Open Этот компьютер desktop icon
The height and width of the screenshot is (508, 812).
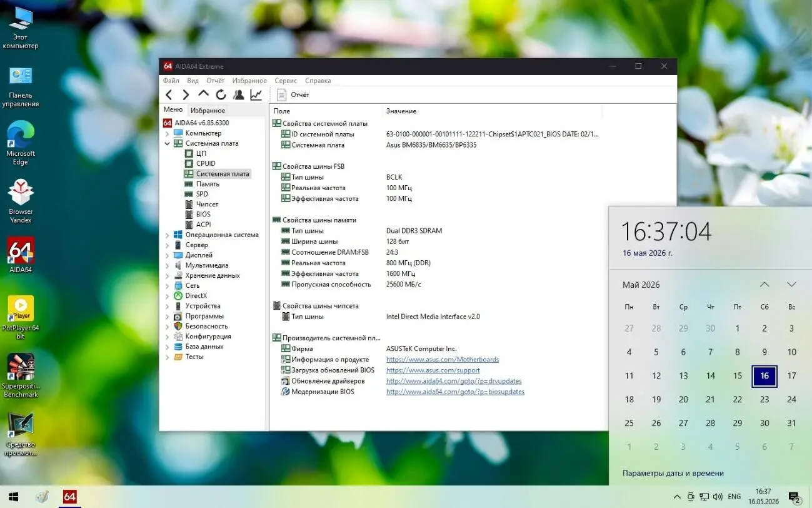pyautogui.click(x=21, y=28)
